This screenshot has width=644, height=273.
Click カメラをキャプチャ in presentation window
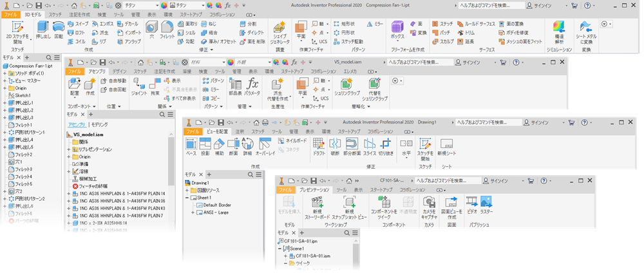click(429, 207)
